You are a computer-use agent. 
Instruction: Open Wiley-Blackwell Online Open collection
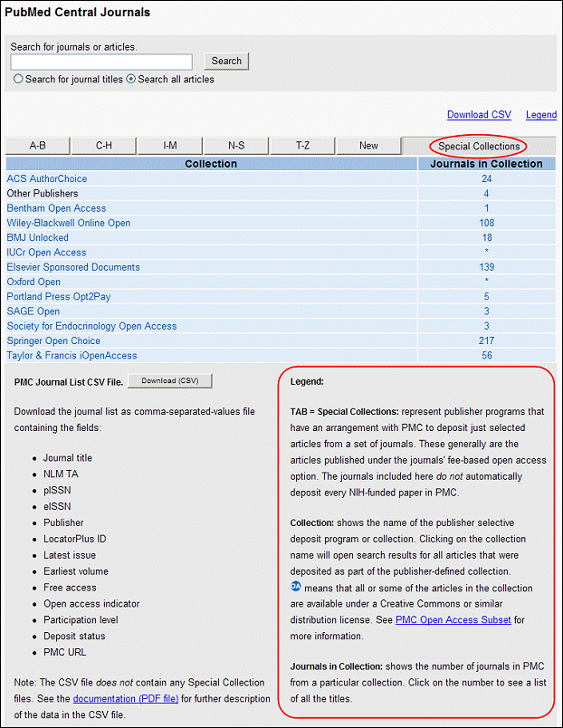68,223
